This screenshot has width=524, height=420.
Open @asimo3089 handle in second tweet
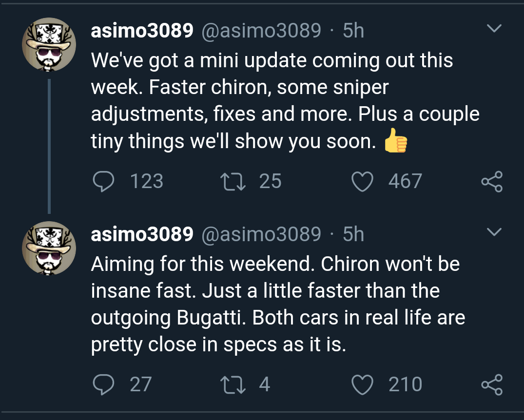(261, 234)
